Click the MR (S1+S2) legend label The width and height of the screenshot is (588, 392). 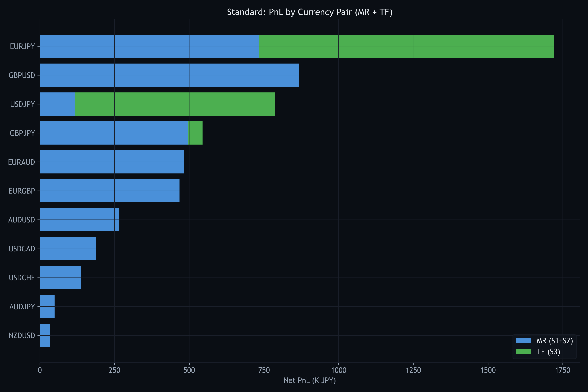(x=555, y=341)
